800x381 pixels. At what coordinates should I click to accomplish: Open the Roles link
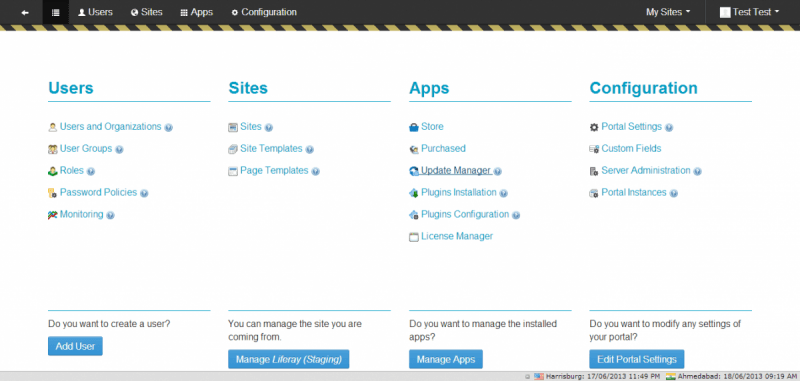coord(71,170)
